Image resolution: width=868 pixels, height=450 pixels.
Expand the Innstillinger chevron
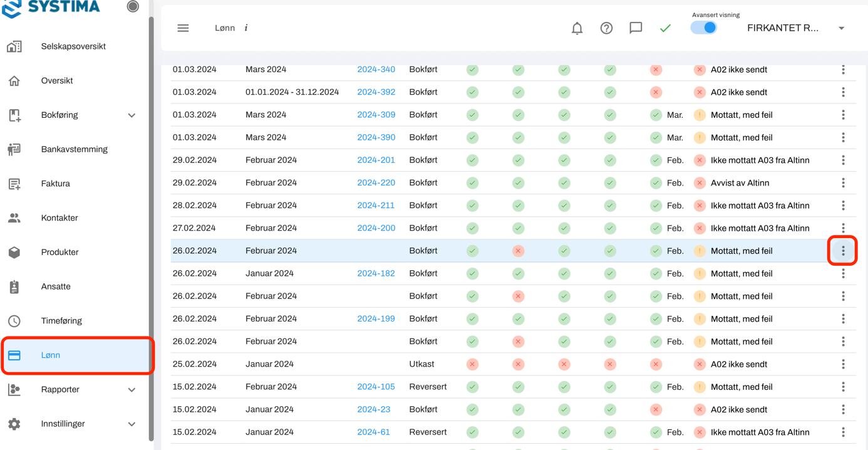(x=132, y=424)
